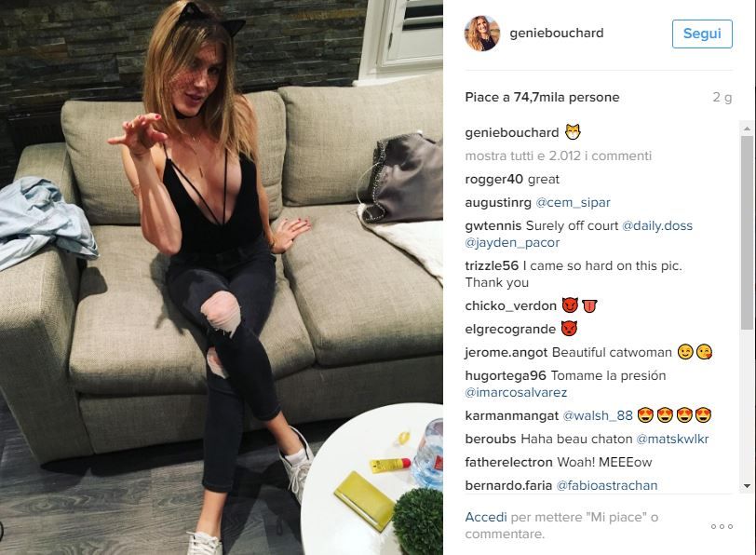Viewport: 756px width, 555px height.
Task: Click the post photo on the left
Action: 222,277
